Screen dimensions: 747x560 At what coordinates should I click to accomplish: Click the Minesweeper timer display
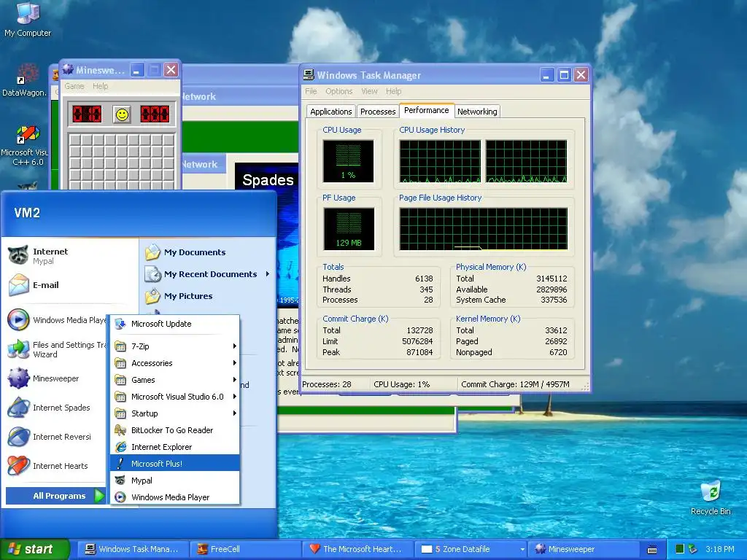[x=155, y=114]
